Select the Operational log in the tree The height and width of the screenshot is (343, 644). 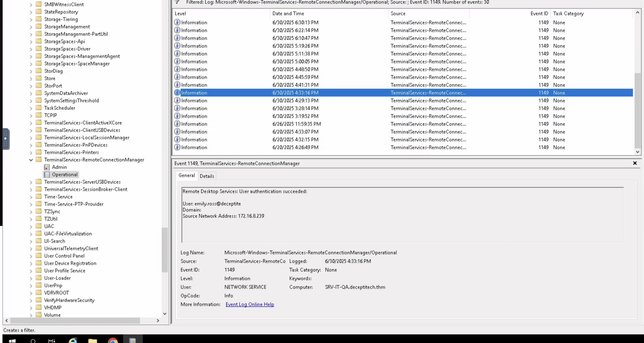pyautogui.click(x=65, y=175)
